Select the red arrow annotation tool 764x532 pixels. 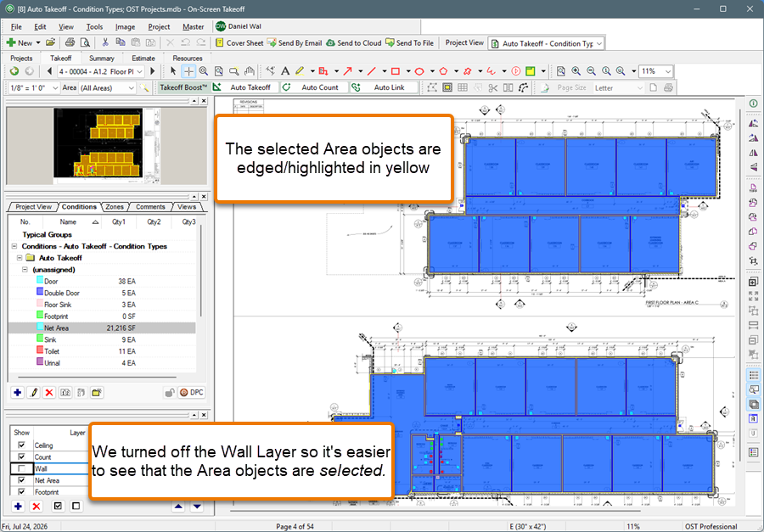click(347, 71)
